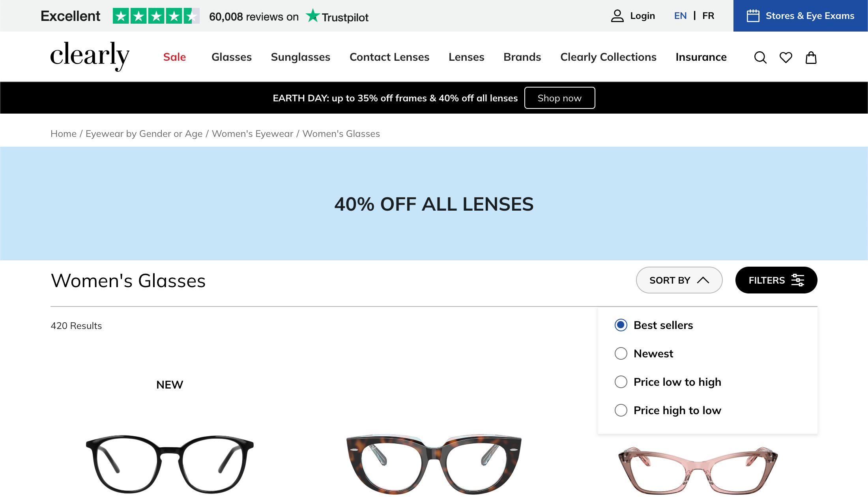Click the user account icon
868x497 pixels.
617,16
